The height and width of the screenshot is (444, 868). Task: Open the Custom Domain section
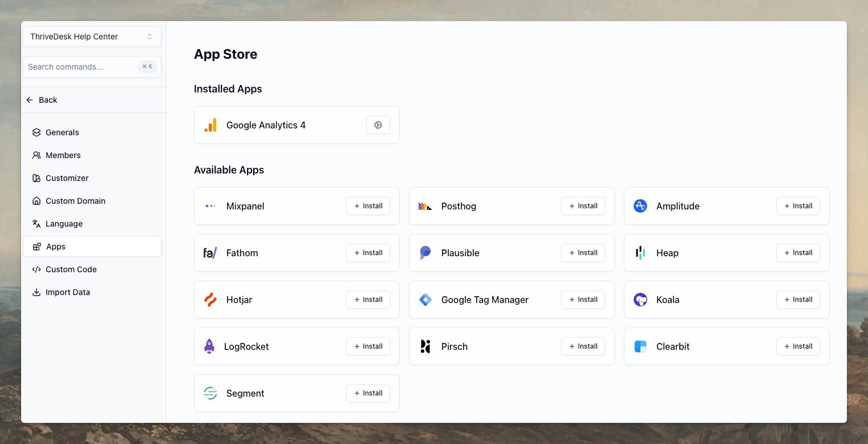tap(92, 201)
